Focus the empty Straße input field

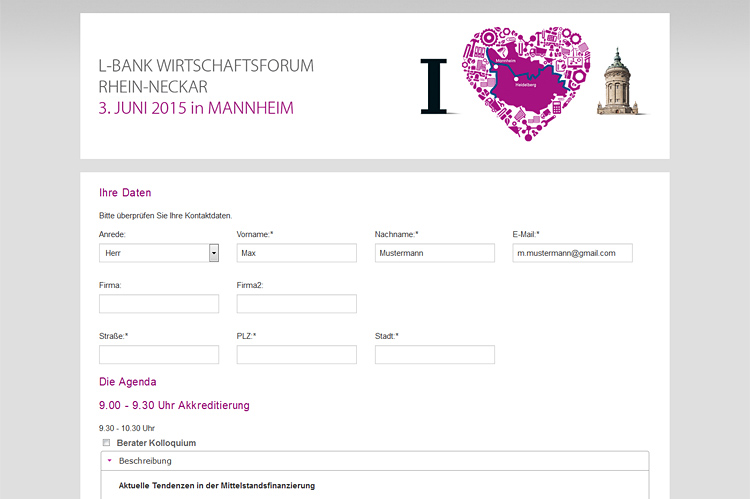pyautogui.click(x=159, y=355)
